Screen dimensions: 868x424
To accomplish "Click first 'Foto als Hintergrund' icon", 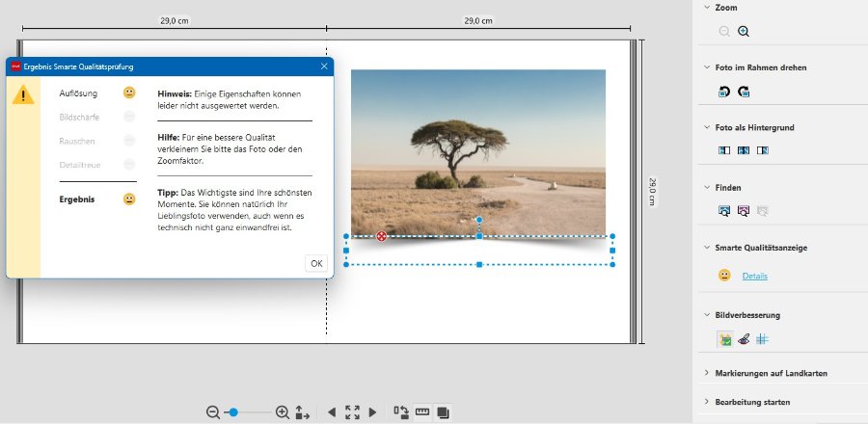I will click(724, 150).
